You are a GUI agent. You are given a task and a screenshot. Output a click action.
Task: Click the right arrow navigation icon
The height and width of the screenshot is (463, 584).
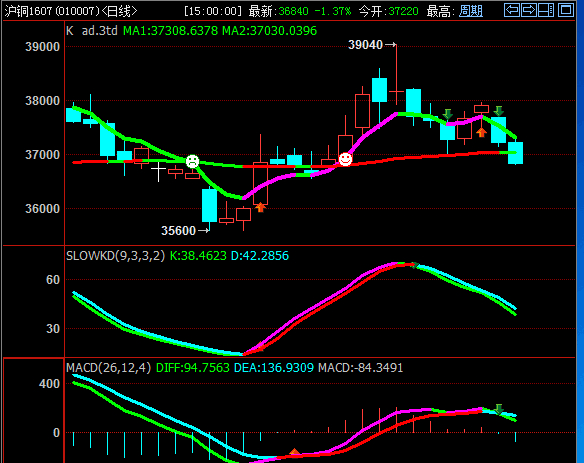coord(529,10)
